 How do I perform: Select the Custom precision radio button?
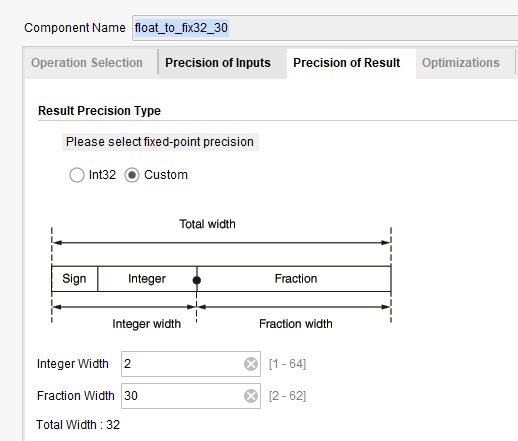tap(132, 175)
